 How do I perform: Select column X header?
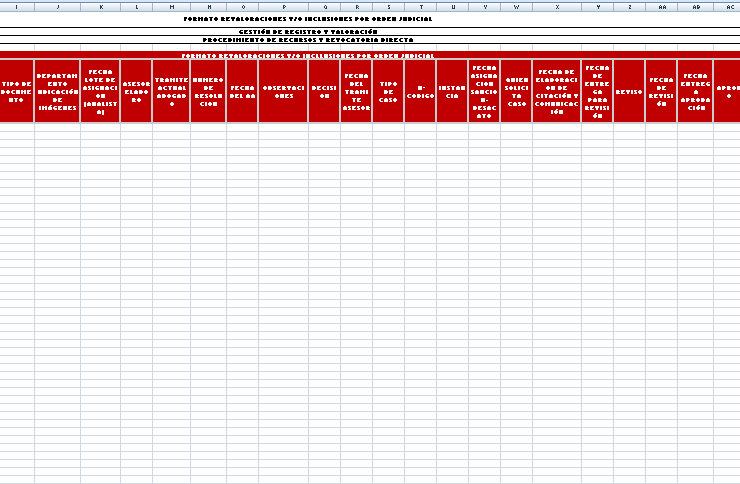click(557, 7)
